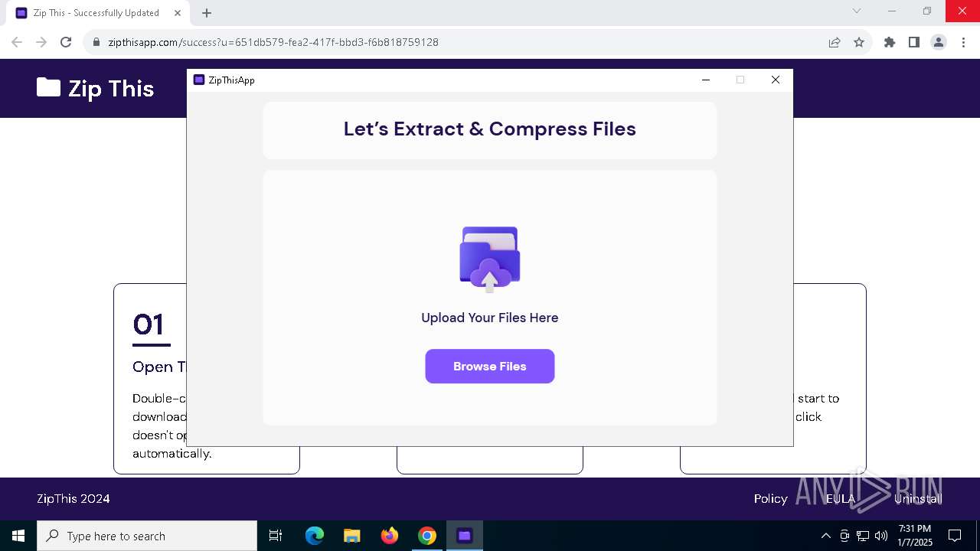Viewport: 980px width, 551px height.
Task: Click ZipThis 2024 footer text
Action: click(x=73, y=498)
